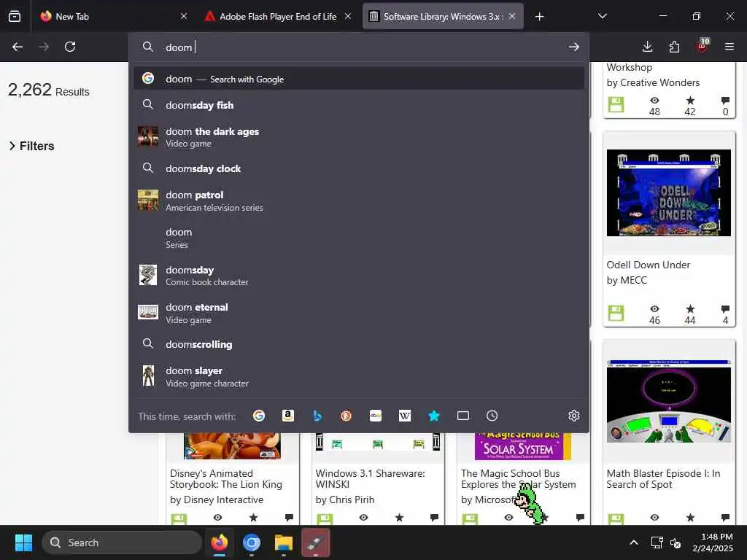747x560 pixels.
Task: Open the list all tabs dropdown
Action: (x=602, y=17)
